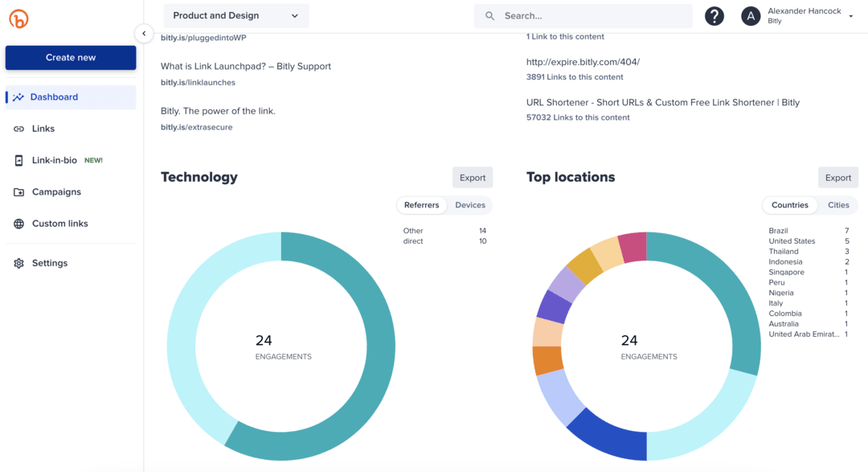This screenshot has height=472, width=868.
Task: Switch Technology view to Devices
Action: click(469, 205)
